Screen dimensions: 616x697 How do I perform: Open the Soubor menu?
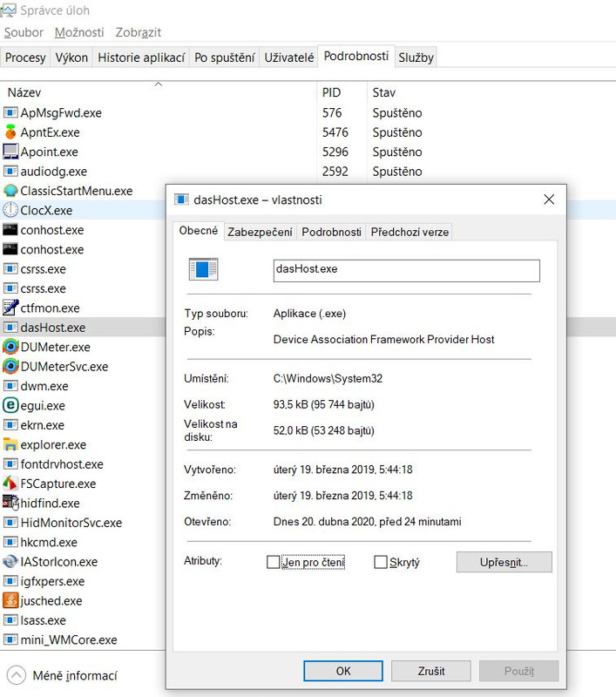pos(24,32)
